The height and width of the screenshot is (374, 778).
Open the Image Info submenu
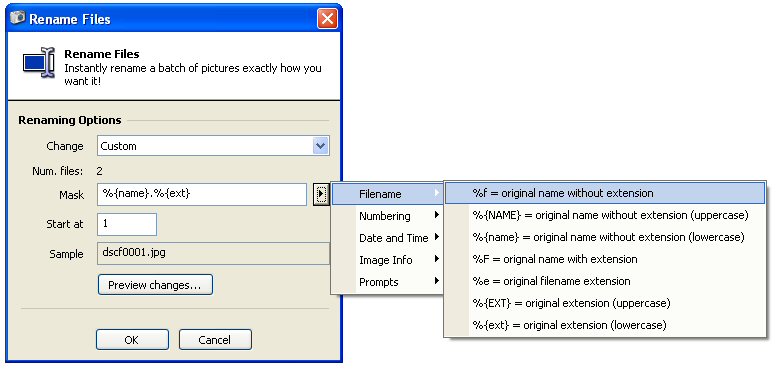(387, 260)
